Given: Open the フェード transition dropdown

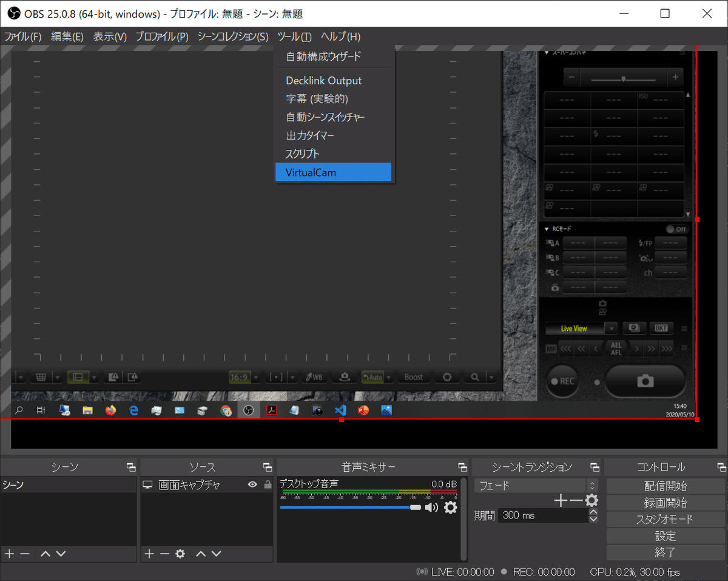Looking at the screenshot, I should point(537,486).
